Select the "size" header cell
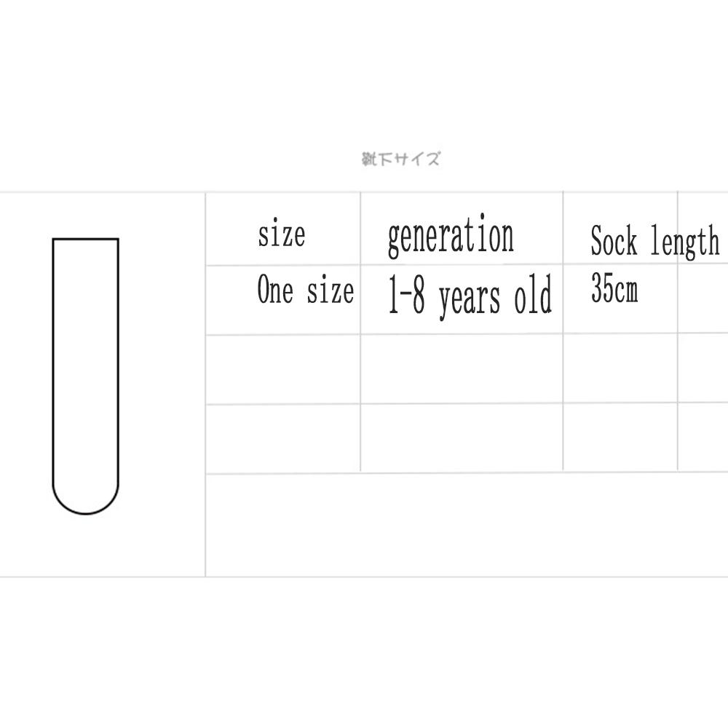Screen dimensions: 728x728 tap(282, 235)
